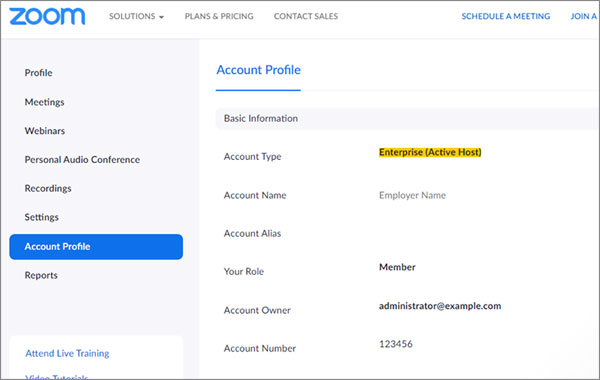This screenshot has height=380, width=600.
Task: Click the Your Role label
Action: [244, 271]
